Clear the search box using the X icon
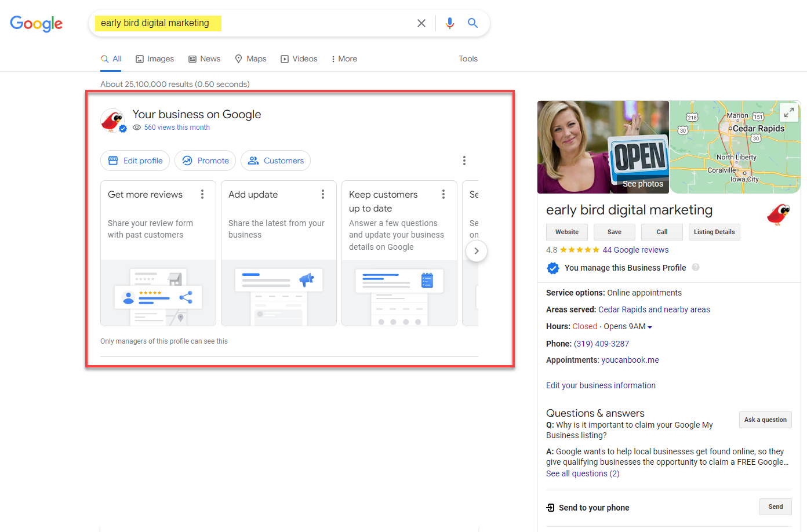 421,23
